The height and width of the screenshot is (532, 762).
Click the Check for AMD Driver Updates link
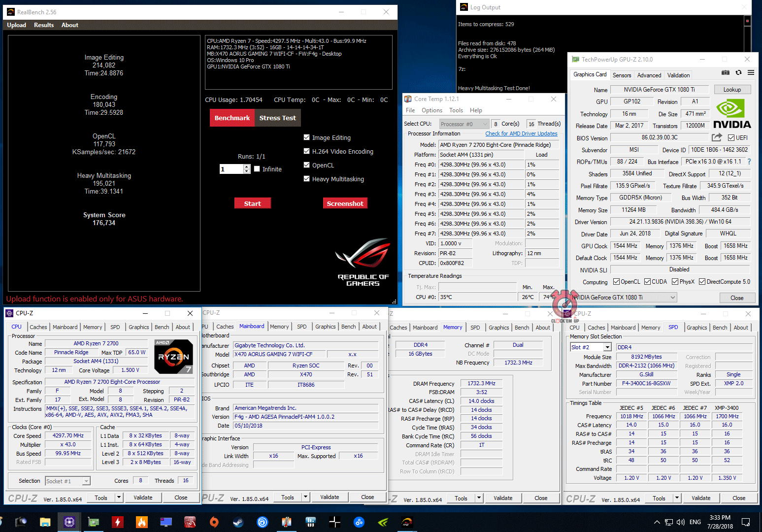tap(521, 133)
